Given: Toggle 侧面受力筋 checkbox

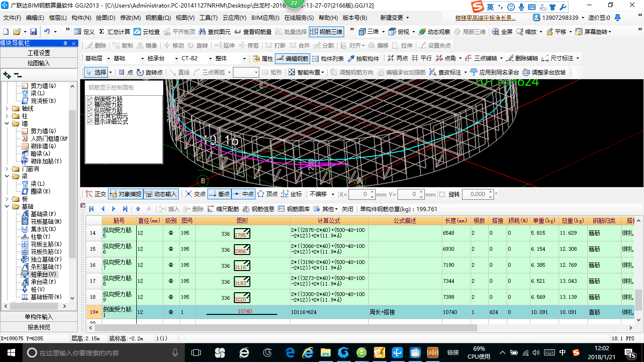Looking at the screenshot, I should (x=90, y=99).
